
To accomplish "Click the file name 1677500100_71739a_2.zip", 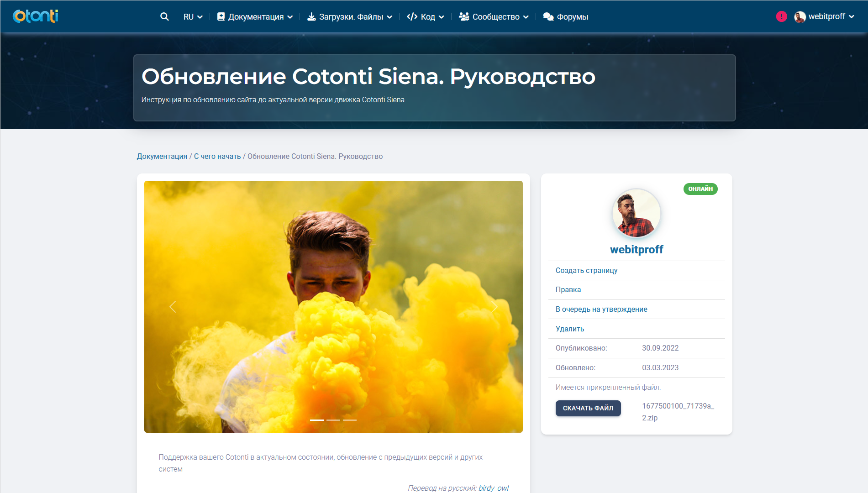I will tap(678, 412).
